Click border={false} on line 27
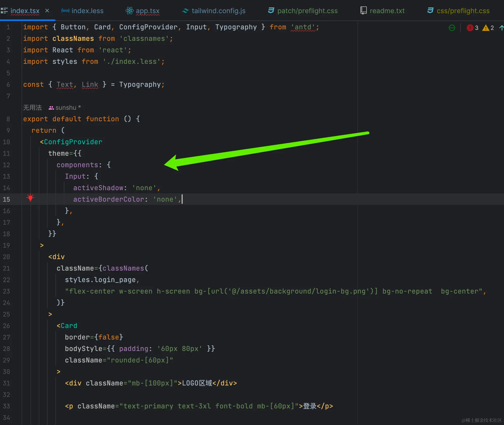The image size is (504, 425). (94, 337)
